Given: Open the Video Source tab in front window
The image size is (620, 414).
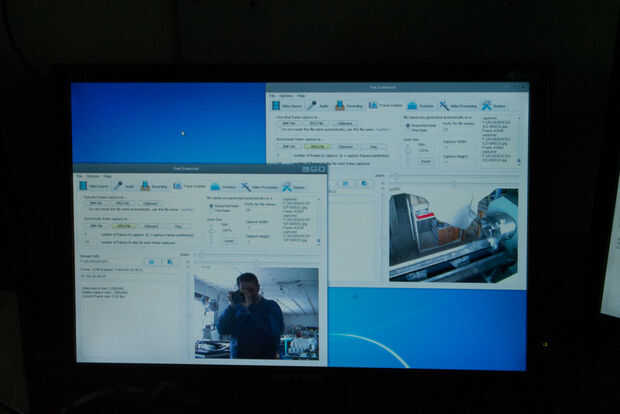Looking at the screenshot, I should [x=94, y=185].
